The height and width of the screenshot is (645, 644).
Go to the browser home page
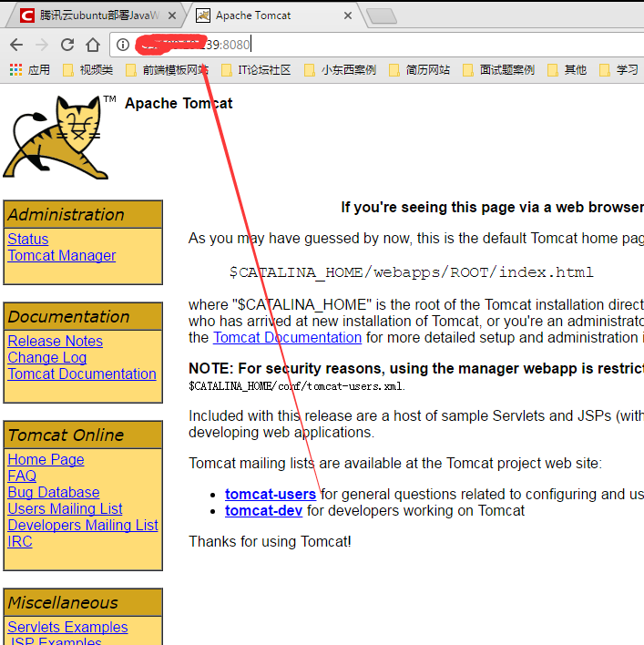pyautogui.click(x=93, y=45)
